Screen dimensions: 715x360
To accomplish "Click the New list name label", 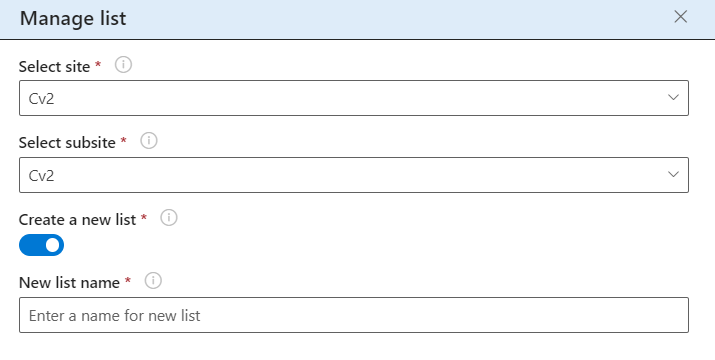I will tap(69, 282).
